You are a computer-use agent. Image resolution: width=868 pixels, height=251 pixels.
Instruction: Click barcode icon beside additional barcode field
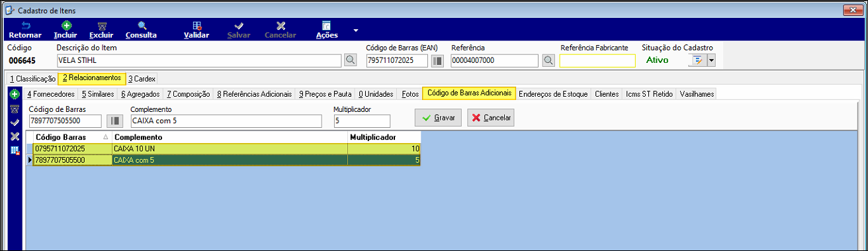(116, 121)
